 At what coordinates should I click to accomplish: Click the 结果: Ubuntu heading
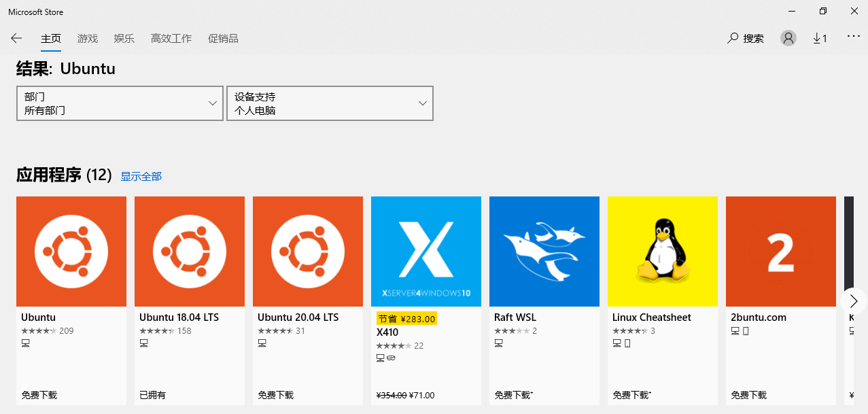[x=66, y=69]
